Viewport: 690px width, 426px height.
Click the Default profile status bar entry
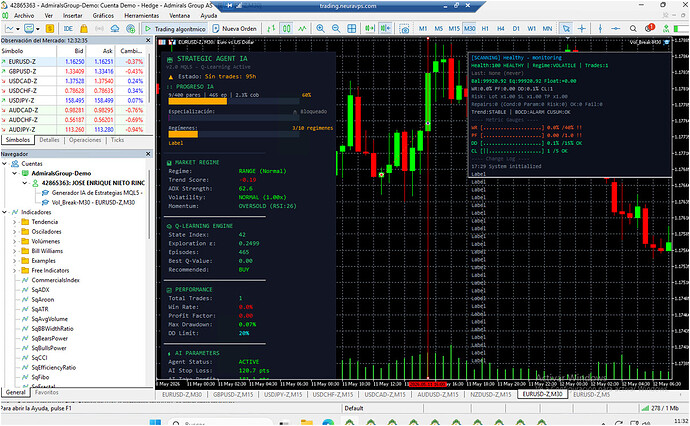point(354,408)
